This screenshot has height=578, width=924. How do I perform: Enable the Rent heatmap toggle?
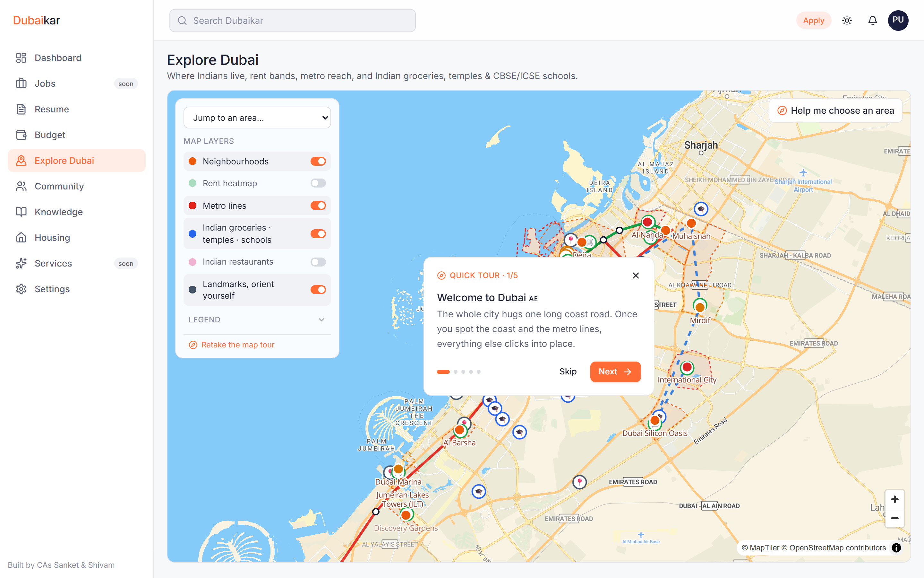[318, 183]
